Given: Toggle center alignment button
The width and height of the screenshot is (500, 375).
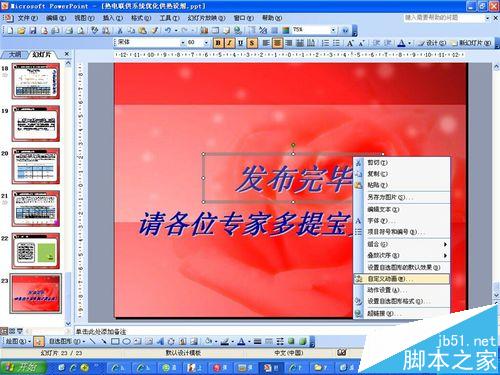Looking at the screenshot, I should click(x=277, y=43).
